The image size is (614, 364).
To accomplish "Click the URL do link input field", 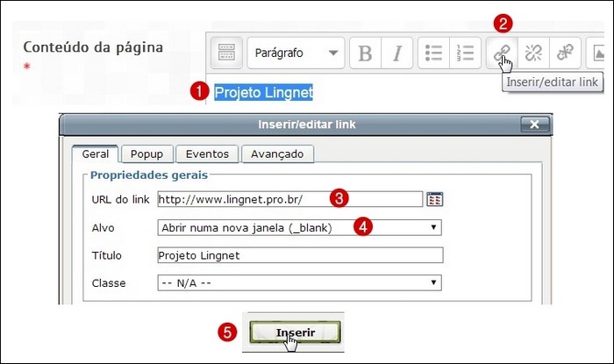I will tap(290, 199).
